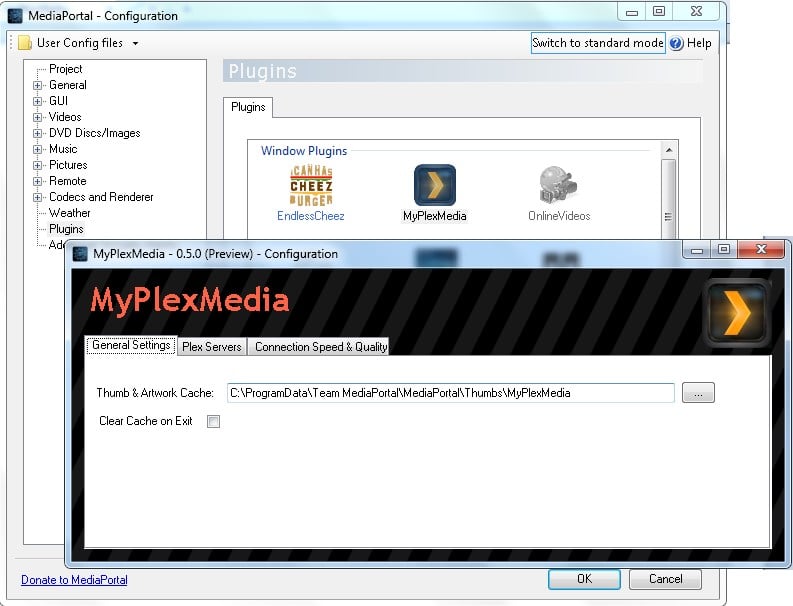The height and width of the screenshot is (606, 793).
Task: Select the Plugins tab in MediaPortal Configuration
Action: click(x=248, y=107)
